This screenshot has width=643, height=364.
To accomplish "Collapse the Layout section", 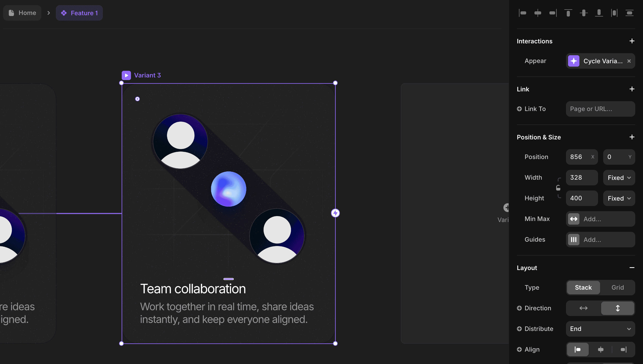I will pos(632,268).
